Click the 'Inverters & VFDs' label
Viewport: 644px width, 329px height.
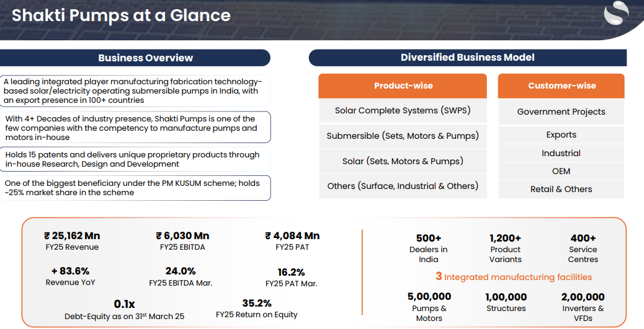pyautogui.click(x=583, y=313)
